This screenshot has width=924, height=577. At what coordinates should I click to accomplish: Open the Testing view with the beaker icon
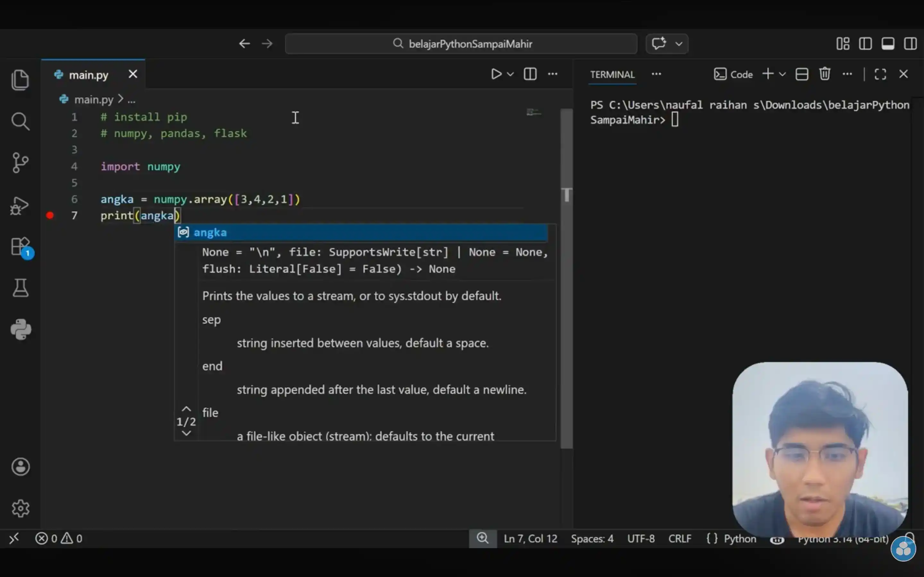[x=21, y=288]
